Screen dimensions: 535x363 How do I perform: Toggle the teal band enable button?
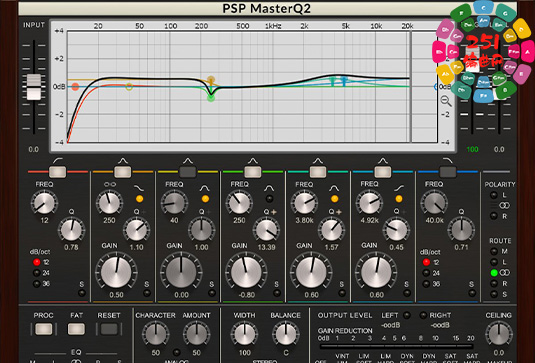pyautogui.click(x=318, y=172)
